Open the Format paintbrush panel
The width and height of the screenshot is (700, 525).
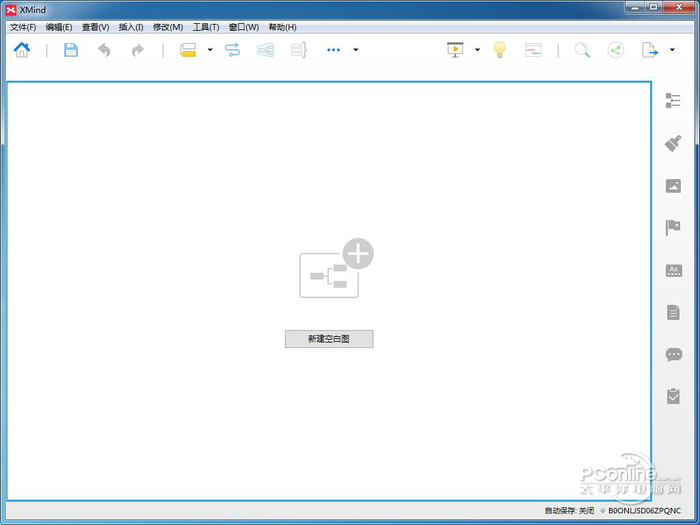(673, 143)
